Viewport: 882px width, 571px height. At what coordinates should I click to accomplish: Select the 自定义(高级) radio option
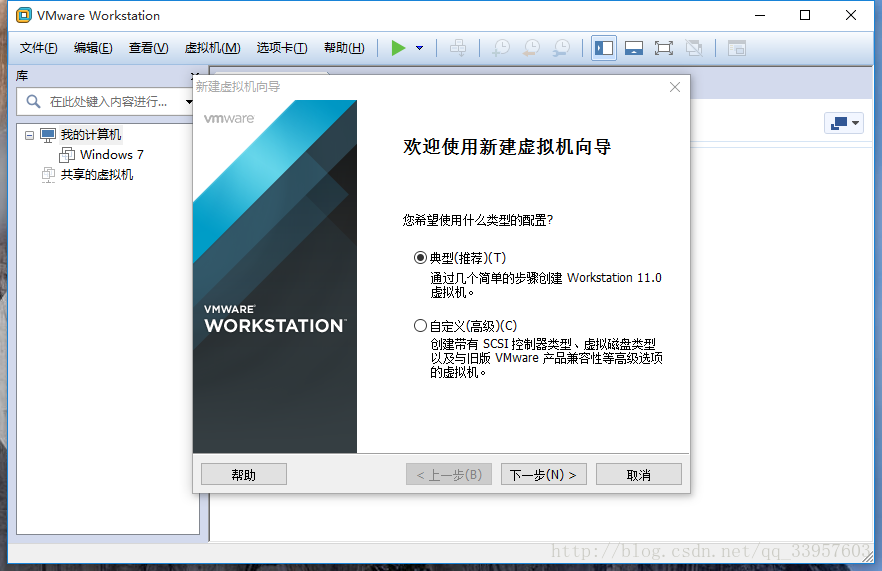[420, 326]
